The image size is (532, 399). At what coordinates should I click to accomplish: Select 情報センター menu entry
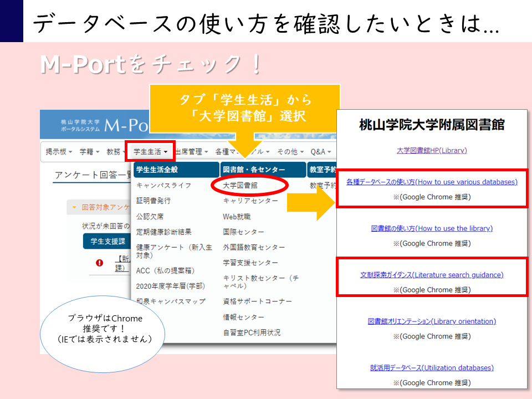pos(243,317)
